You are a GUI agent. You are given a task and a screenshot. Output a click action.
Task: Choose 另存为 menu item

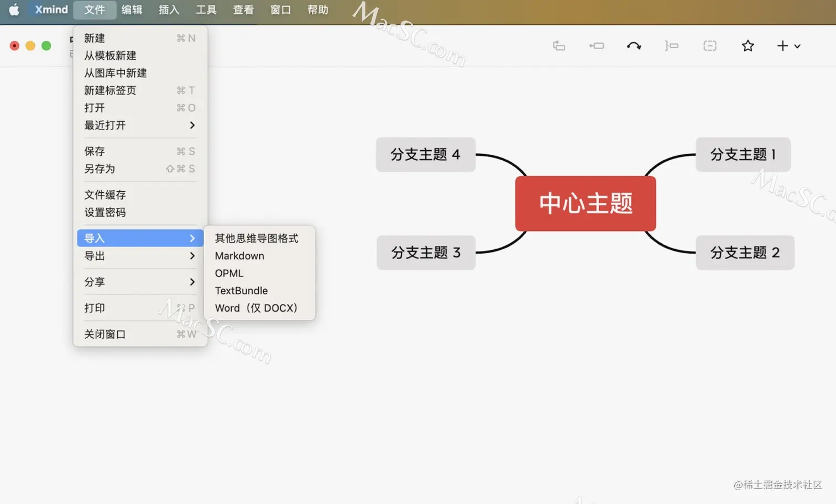point(140,169)
